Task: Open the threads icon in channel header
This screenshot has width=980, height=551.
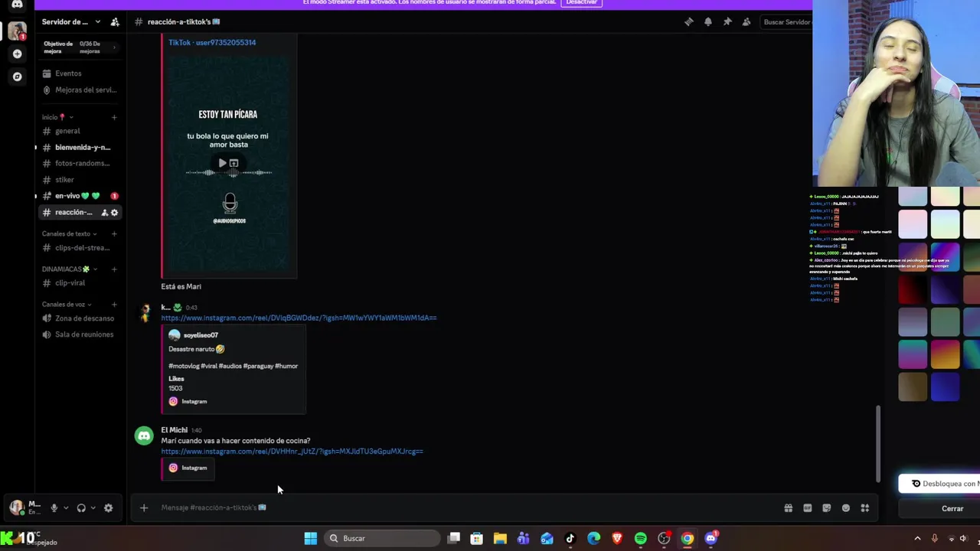Action: (x=688, y=22)
